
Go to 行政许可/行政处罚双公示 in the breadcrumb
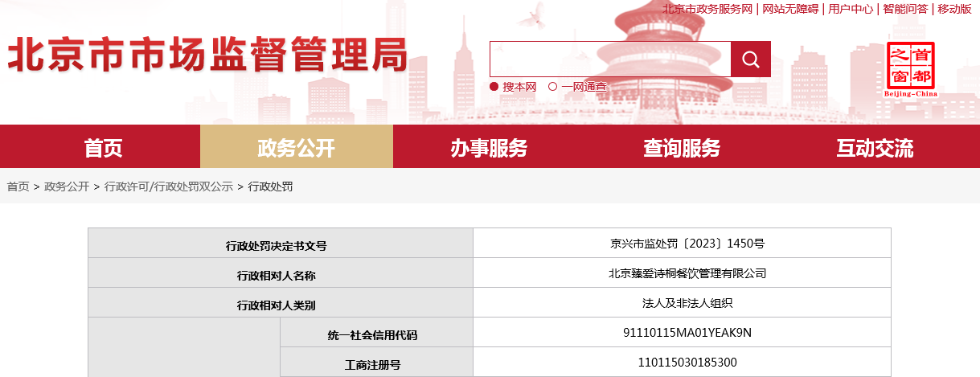pos(169,186)
